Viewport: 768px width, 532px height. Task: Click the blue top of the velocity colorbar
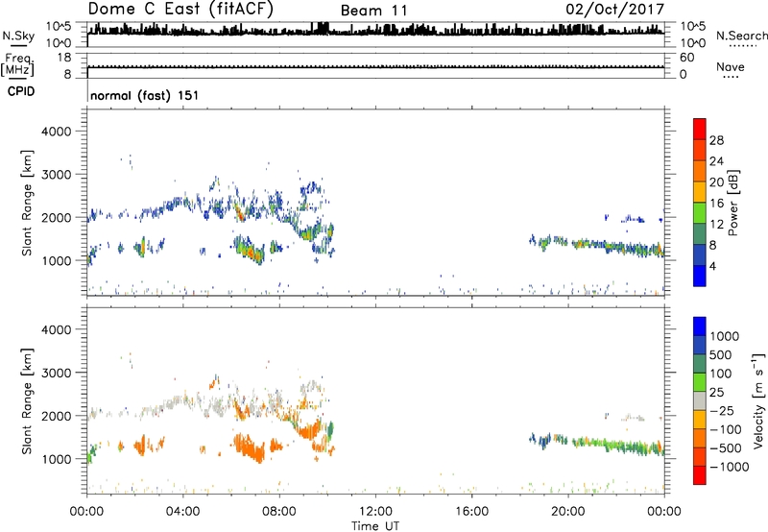(700, 326)
